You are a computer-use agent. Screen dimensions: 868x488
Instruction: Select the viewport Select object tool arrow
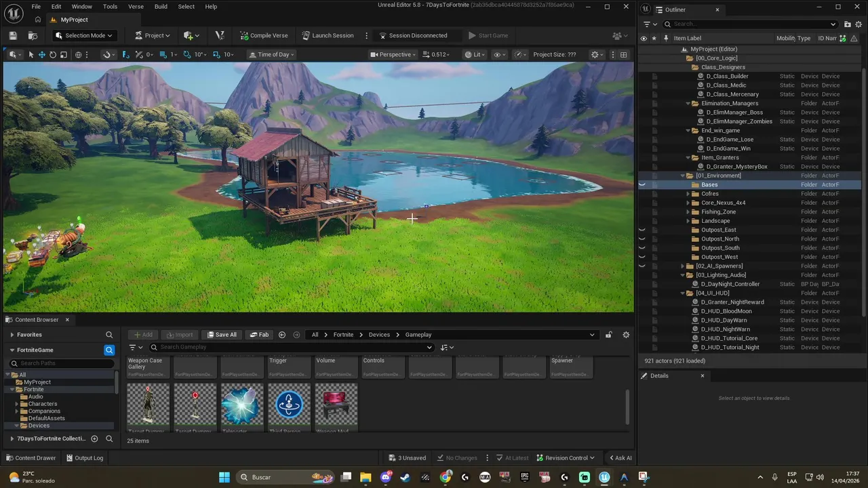point(31,54)
